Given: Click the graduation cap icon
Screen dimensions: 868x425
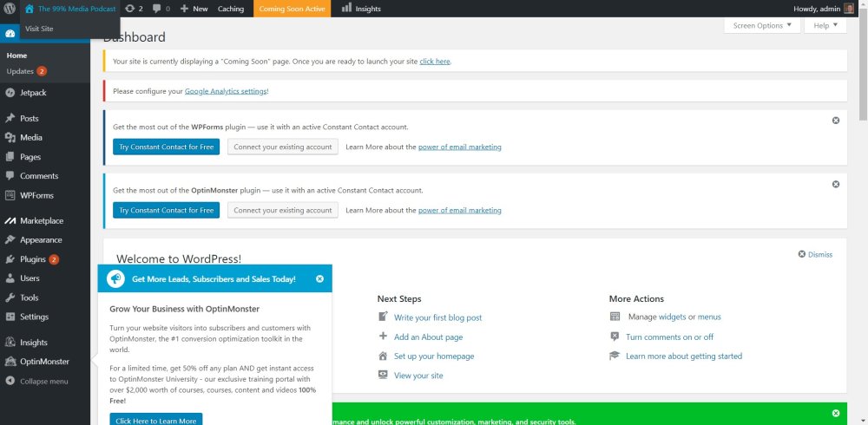Looking at the screenshot, I should pyautogui.click(x=615, y=356).
